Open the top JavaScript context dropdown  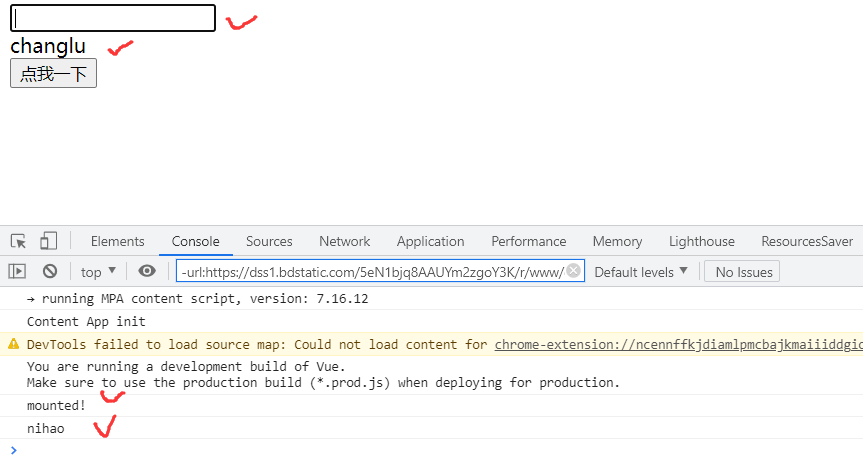point(98,272)
